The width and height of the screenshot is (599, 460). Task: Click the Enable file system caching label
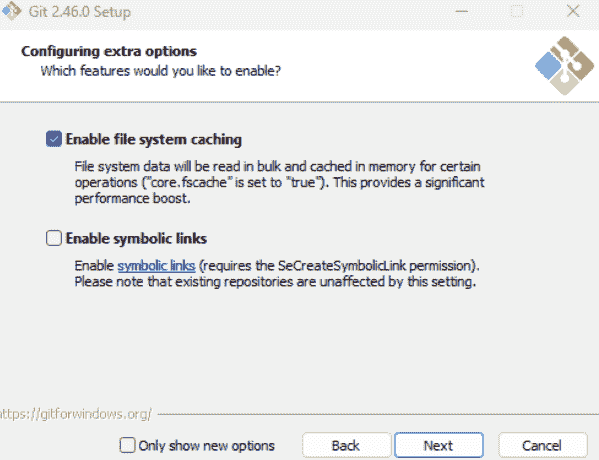pyautogui.click(x=154, y=139)
